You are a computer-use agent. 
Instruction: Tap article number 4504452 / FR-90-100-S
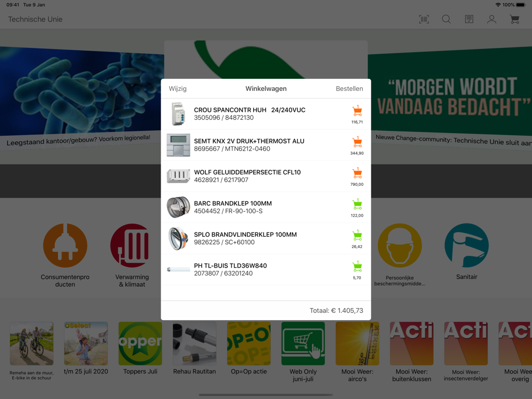pyautogui.click(x=228, y=211)
